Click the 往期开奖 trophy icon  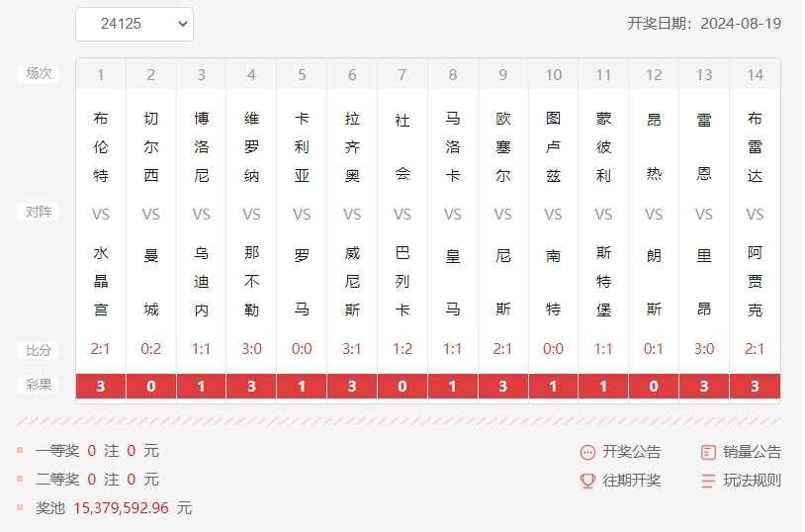tap(587, 481)
